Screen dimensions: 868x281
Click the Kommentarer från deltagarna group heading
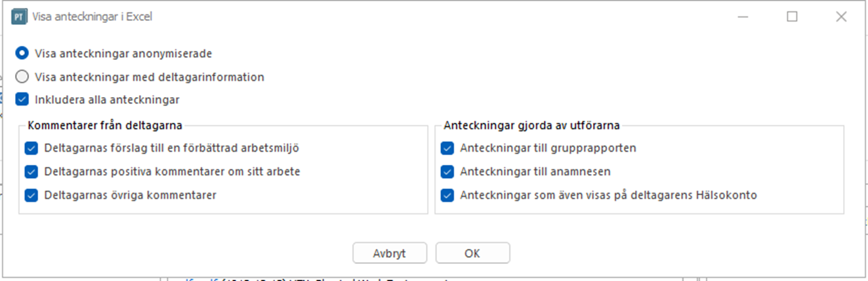coord(105,124)
